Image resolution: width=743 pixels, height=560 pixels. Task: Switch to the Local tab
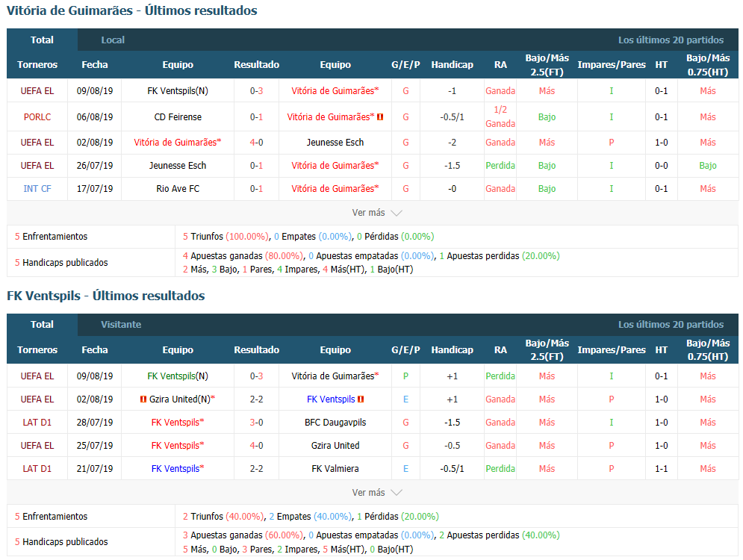point(113,40)
